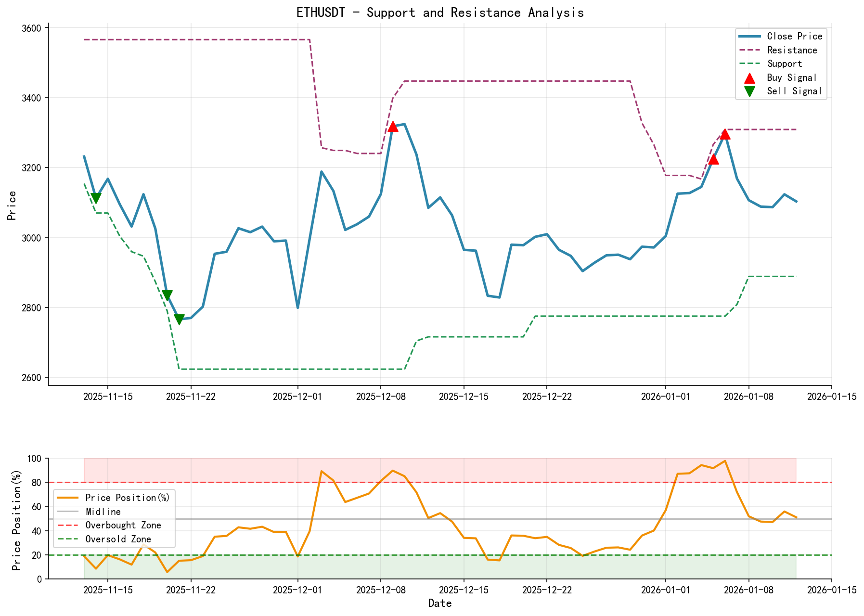
Task: Toggle Oversold Zone visibility in lower legend
Action: pos(117,539)
